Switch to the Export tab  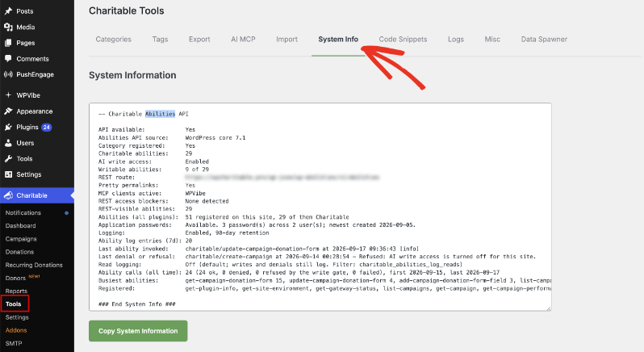[x=199, y=40]
